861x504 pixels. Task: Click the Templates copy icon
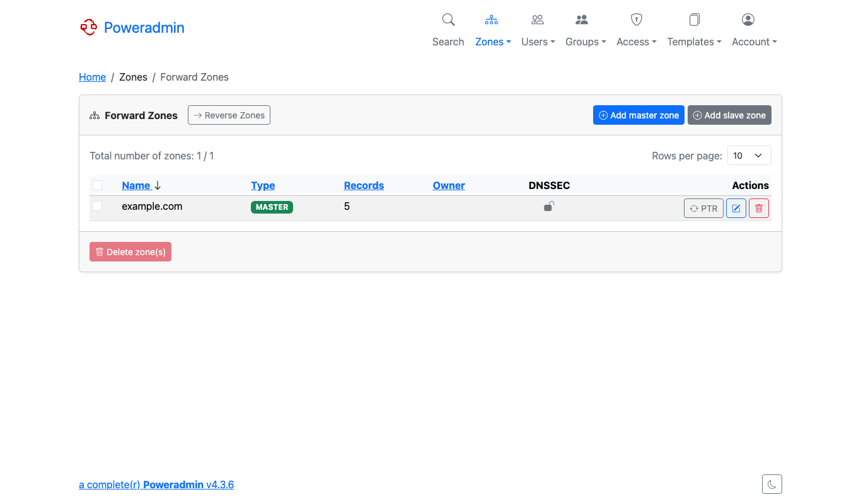coord(695,20)
